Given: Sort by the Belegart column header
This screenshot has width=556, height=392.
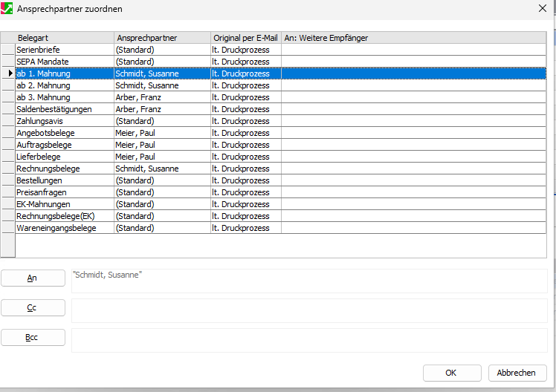Looking at the screenshot, I should tap(64, 38).
